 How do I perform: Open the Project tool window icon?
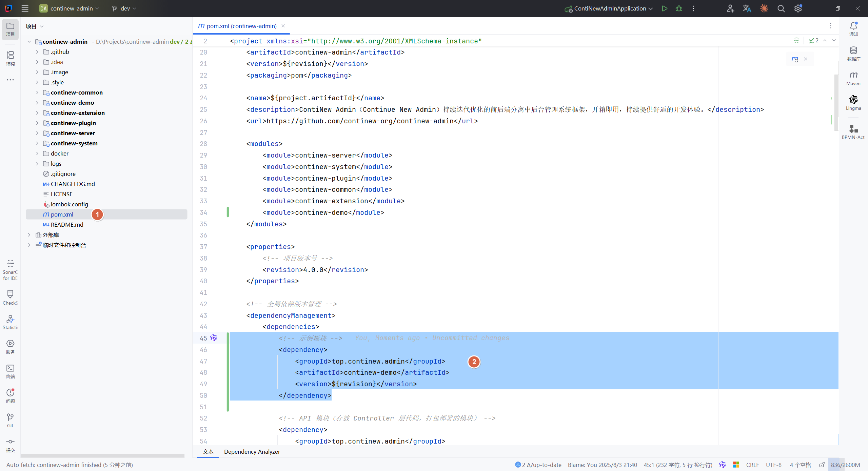(10, 29)
